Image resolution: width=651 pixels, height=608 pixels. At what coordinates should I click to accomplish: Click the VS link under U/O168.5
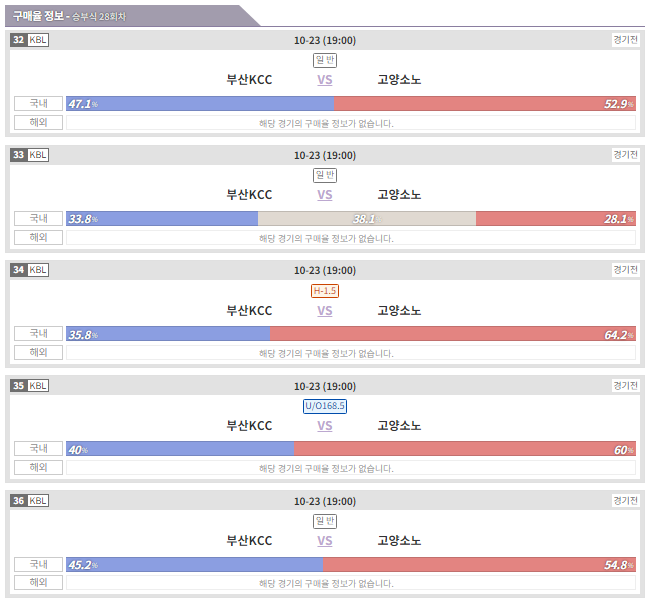[325, 426]
